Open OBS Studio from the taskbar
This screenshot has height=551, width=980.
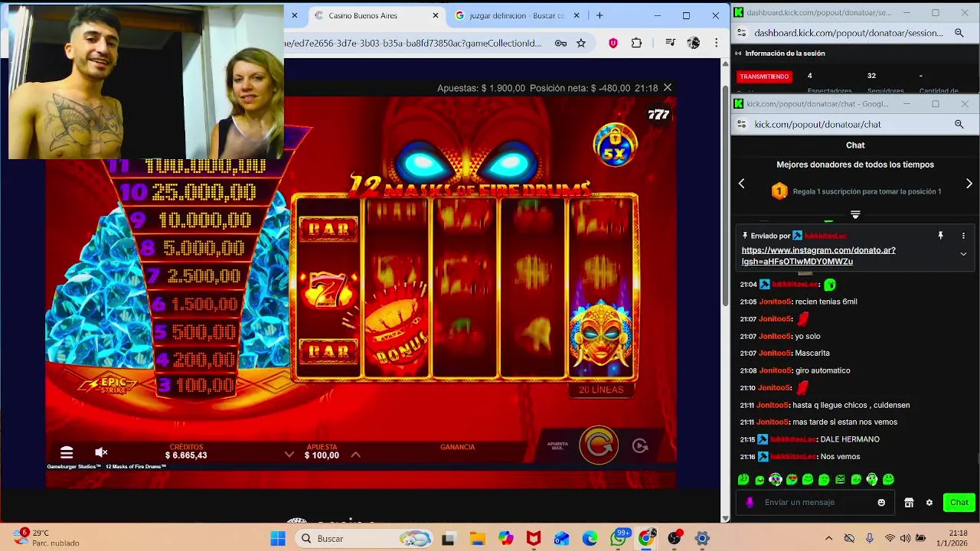click(674, 538)
